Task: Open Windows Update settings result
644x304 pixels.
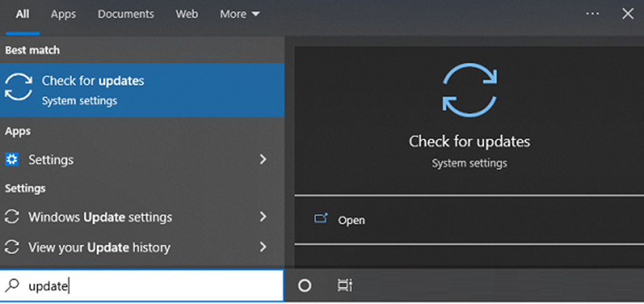Action: click(100, 217)
